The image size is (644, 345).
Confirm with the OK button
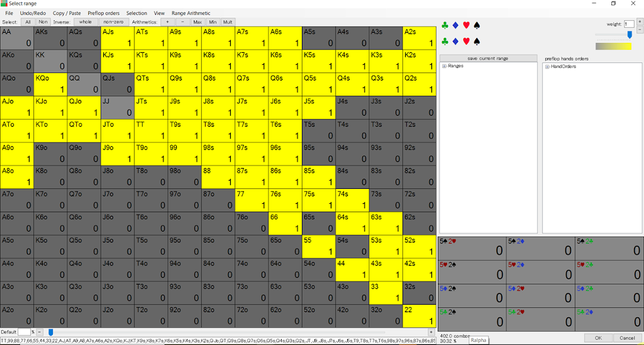(x=599, y=338)
